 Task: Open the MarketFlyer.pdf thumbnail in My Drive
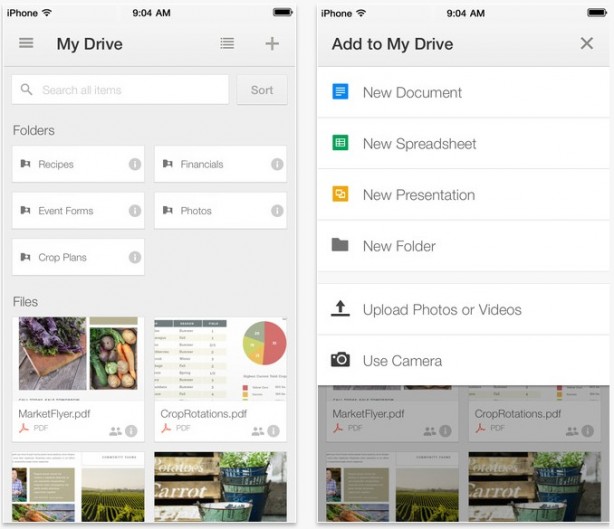[78, 358]
